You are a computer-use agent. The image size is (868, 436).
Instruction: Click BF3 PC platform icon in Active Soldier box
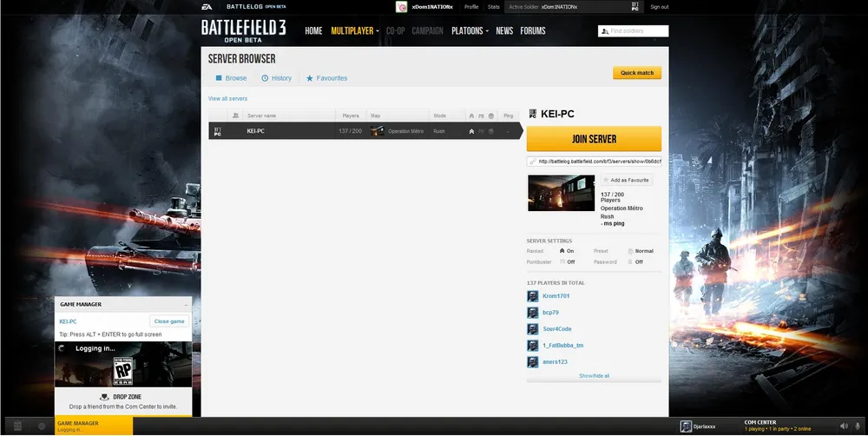coord(635,7)
